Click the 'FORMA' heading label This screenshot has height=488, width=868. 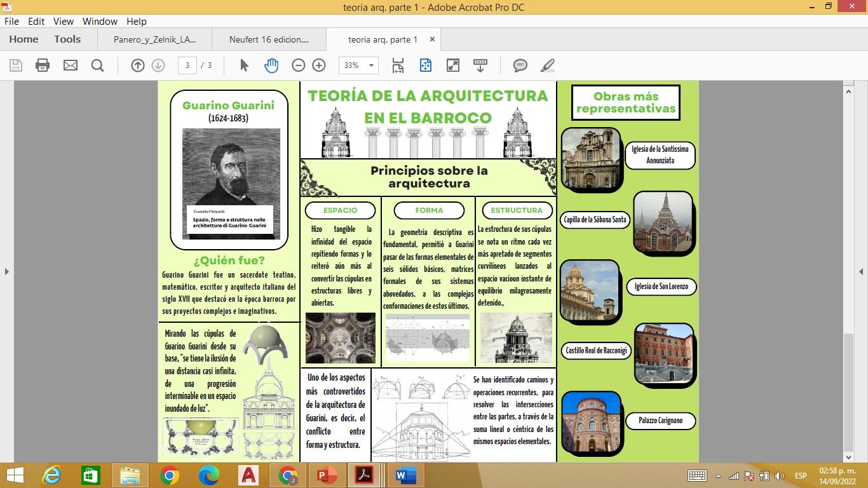(429, 210)
